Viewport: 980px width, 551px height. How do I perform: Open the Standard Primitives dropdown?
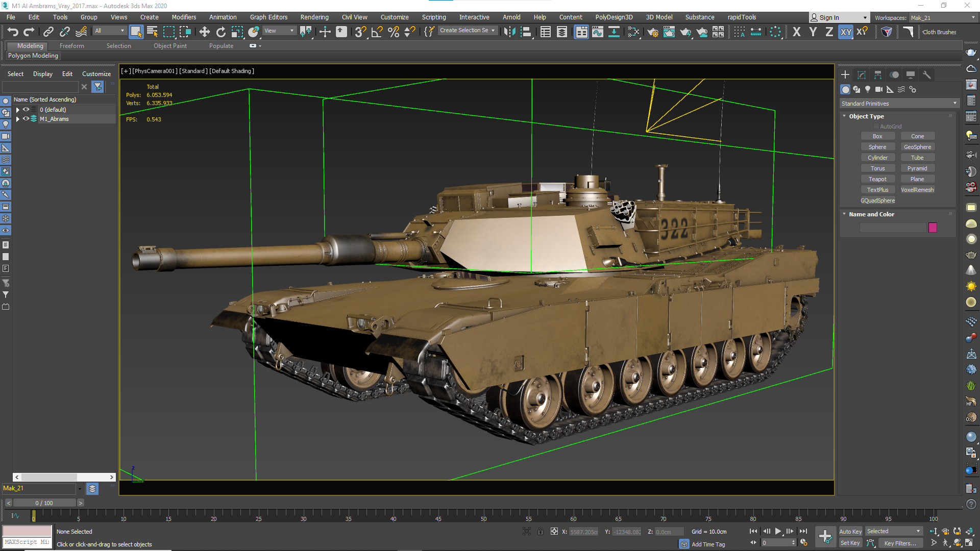(899, 104)
